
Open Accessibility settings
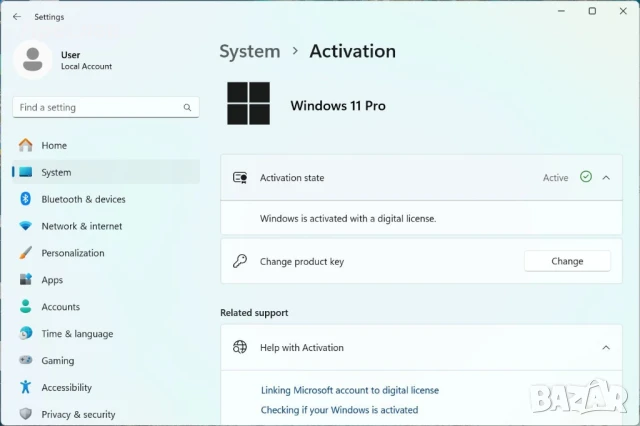[x=66, y=388]
